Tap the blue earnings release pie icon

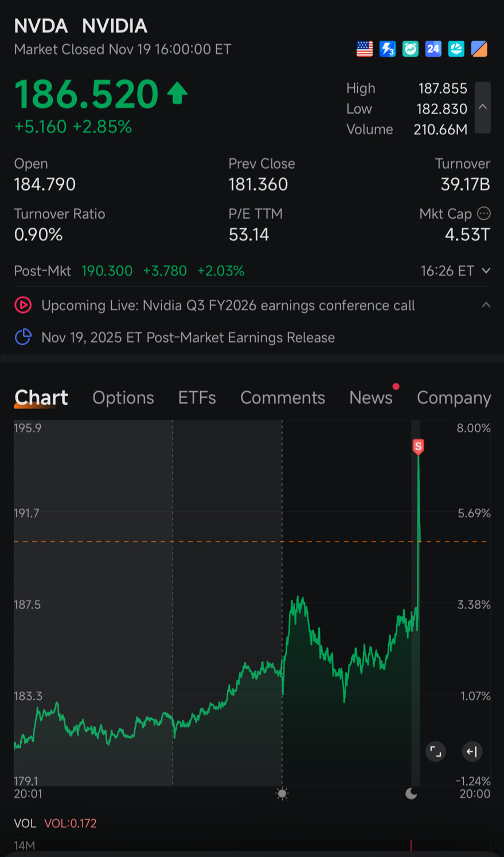coord(23,337)
